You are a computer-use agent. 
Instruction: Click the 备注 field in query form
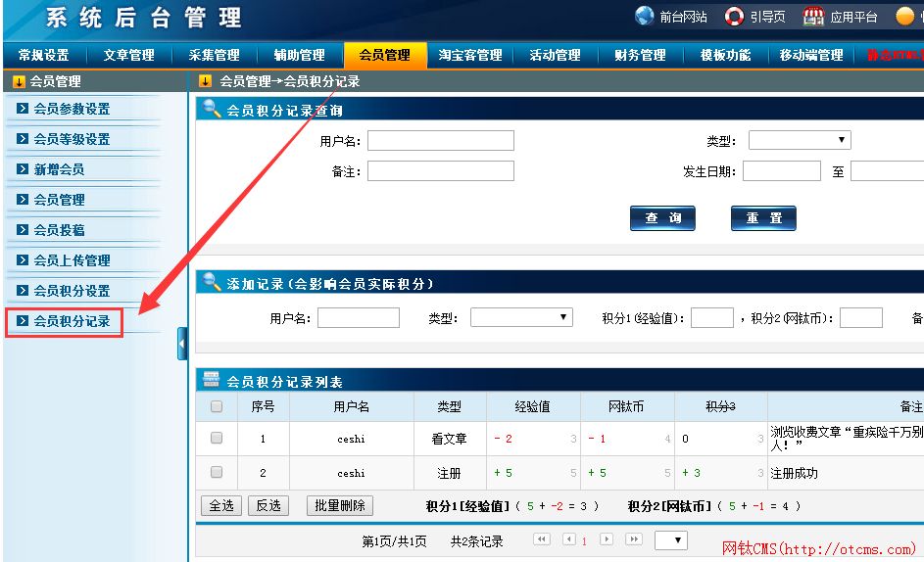point(441,170)
